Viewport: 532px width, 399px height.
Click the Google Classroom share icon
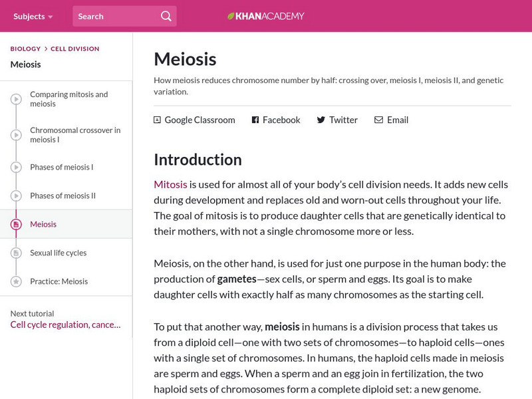click(x=158, y=120)
